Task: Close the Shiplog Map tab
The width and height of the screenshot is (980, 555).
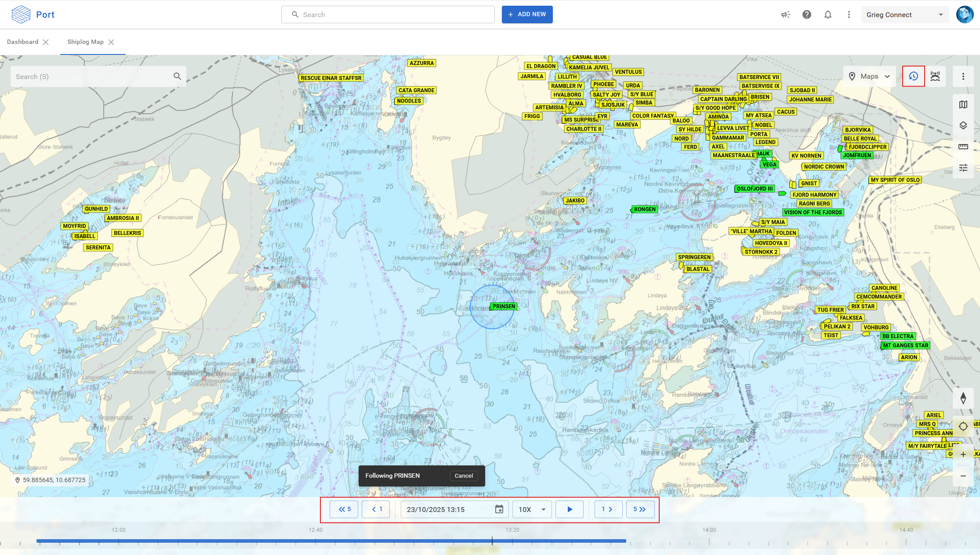Action: tap(111, 42)
